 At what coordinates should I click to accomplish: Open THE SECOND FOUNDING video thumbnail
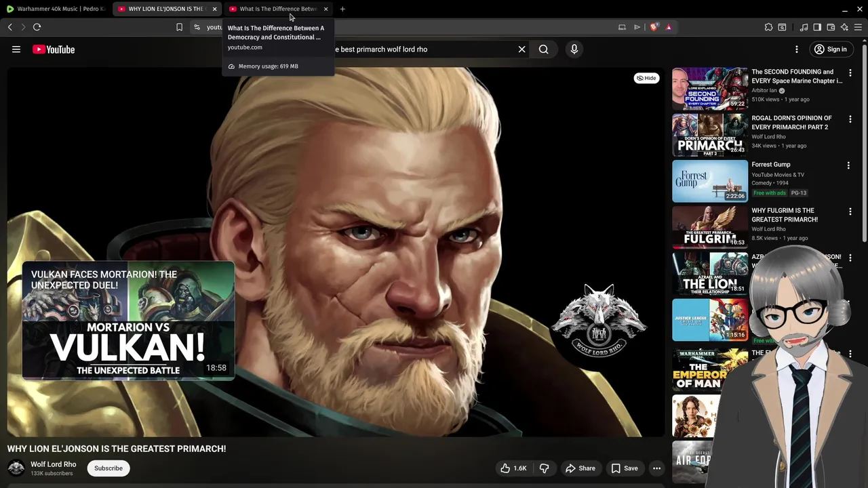click(x=710, y=88)
